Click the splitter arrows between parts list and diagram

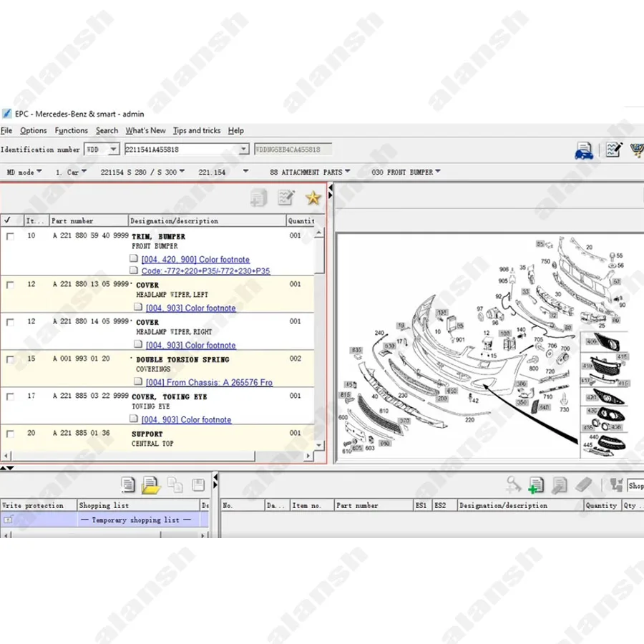coord(330,192)
